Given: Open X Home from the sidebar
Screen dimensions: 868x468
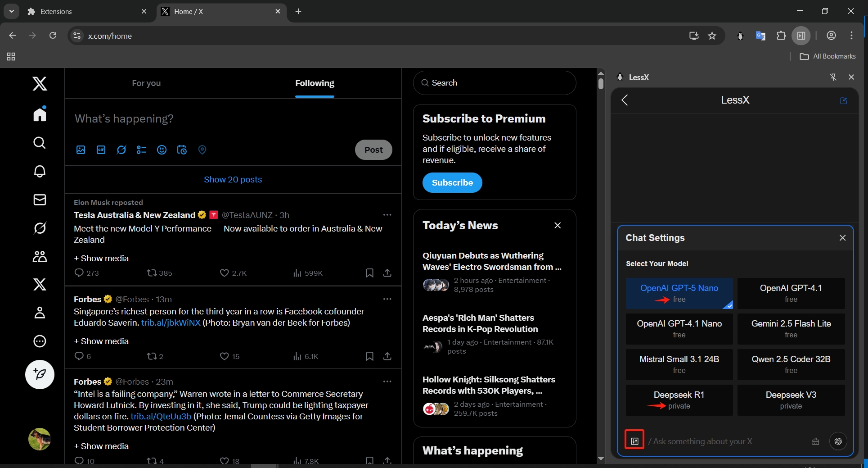Looking at the screenshot, I should [40, 114].
